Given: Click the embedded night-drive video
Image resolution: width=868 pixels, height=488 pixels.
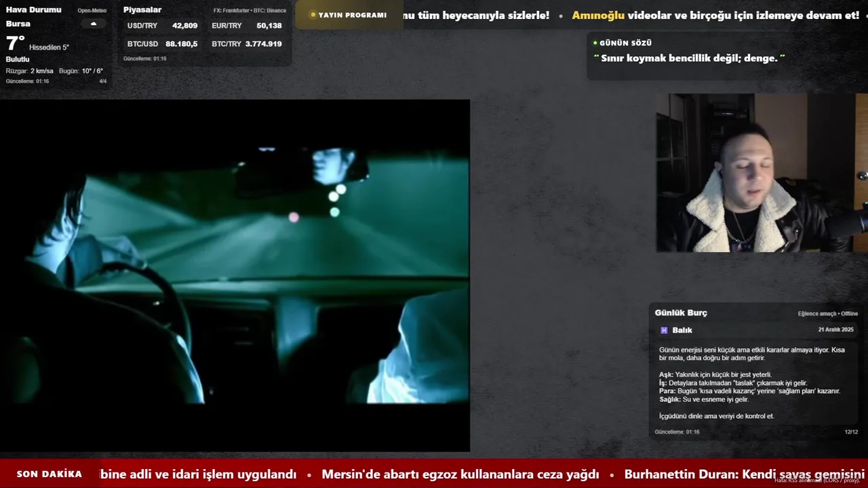Looking at the screenshot, I should click(235, 275).
